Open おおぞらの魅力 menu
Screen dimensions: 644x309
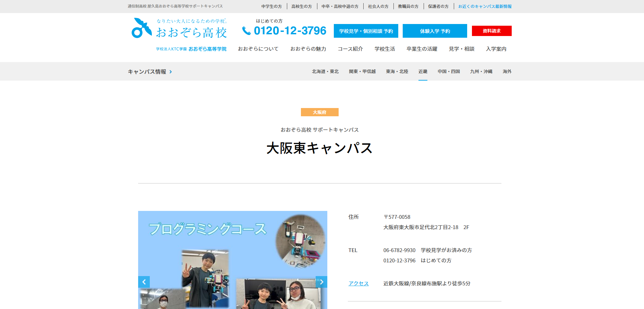308,49
